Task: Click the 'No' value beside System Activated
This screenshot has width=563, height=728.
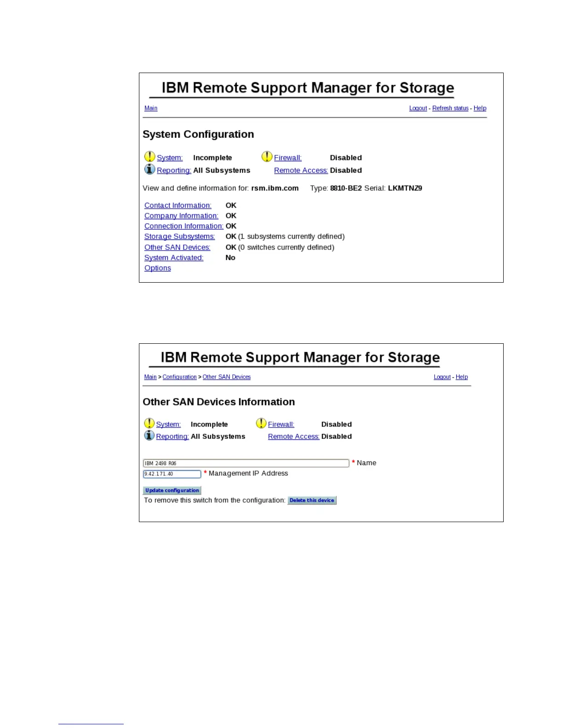Action: click(x=230, y=258)
